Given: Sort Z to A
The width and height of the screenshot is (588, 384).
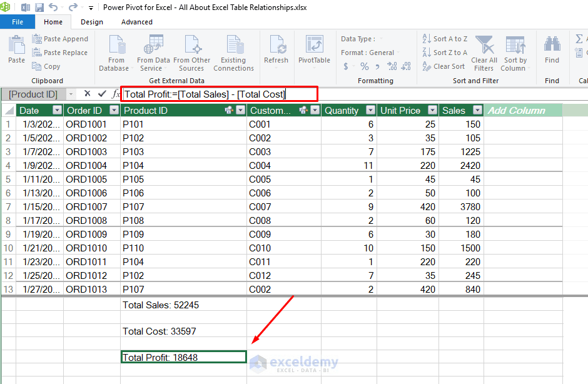Looking at the screenshot, I should [x=445, y=53].
